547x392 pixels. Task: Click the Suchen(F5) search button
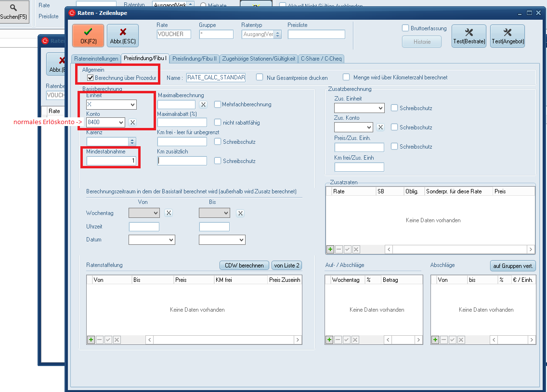(14, 12)
